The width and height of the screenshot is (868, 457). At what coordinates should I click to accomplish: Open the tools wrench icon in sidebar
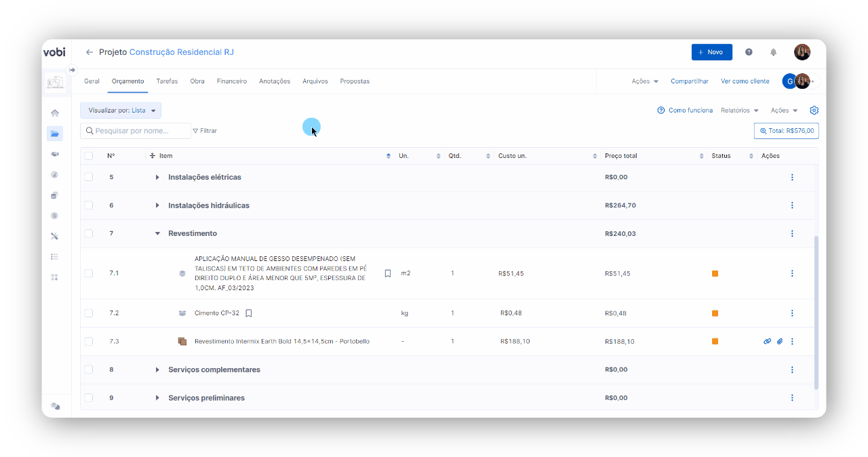pos(55,236)
